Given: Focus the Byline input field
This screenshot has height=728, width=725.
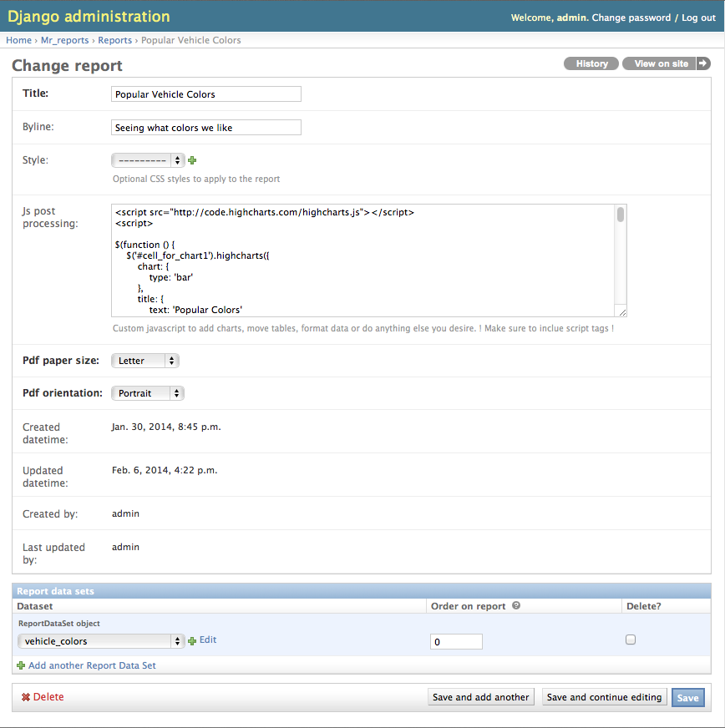Looking at the screenshot, I should (x=206, y=127).
